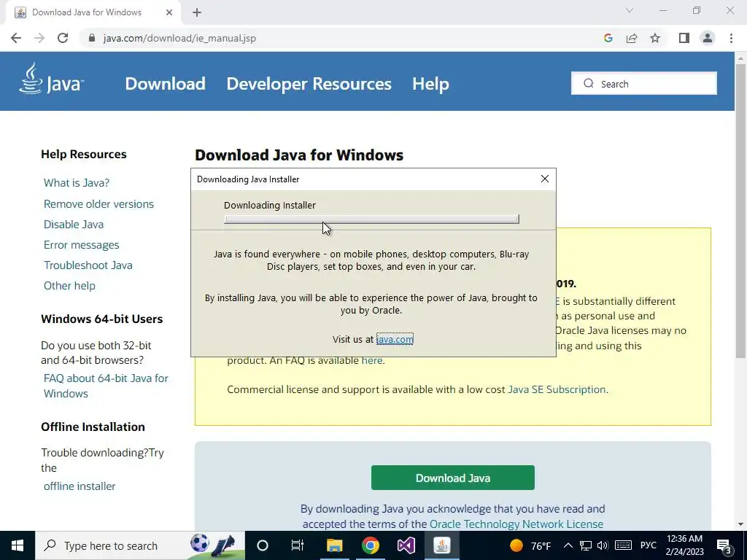Viewport: 747px width, 560px height.
Task: Open Developer Resources menu
Action: coord(309,84)
